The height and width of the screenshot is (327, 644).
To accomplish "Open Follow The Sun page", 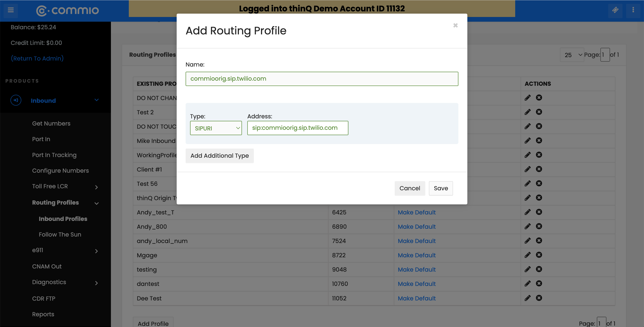I will tap(60, 235).
